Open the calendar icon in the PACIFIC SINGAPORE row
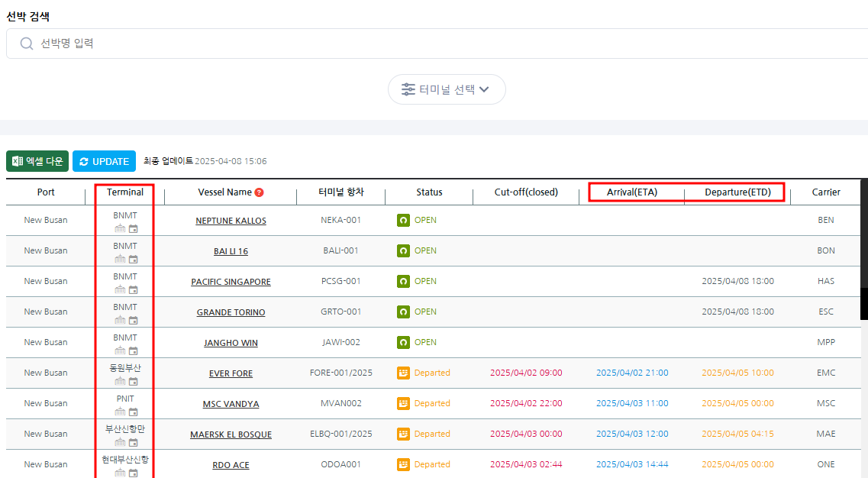The image size is (868, 478). tap(134, 289)
